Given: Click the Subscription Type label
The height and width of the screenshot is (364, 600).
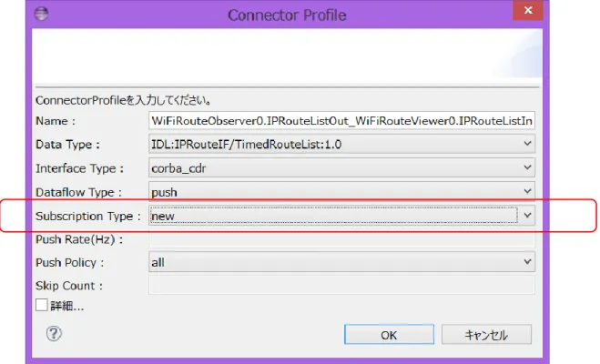Looking at the screenshot, I should coord(88,216).
